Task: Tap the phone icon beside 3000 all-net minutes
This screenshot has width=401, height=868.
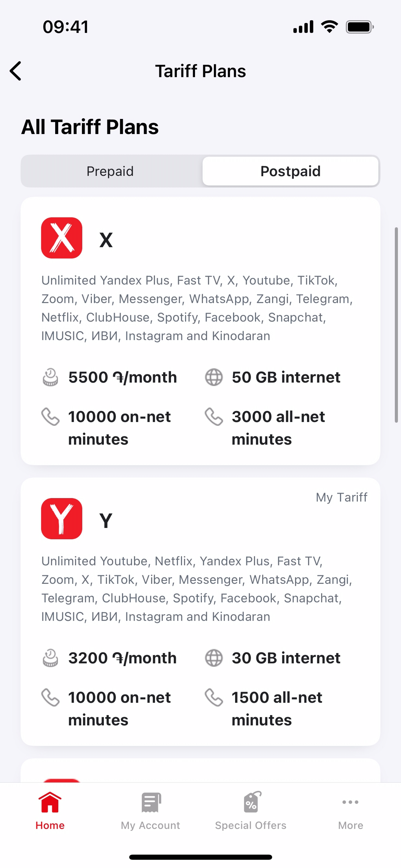Action: (214, 417)
